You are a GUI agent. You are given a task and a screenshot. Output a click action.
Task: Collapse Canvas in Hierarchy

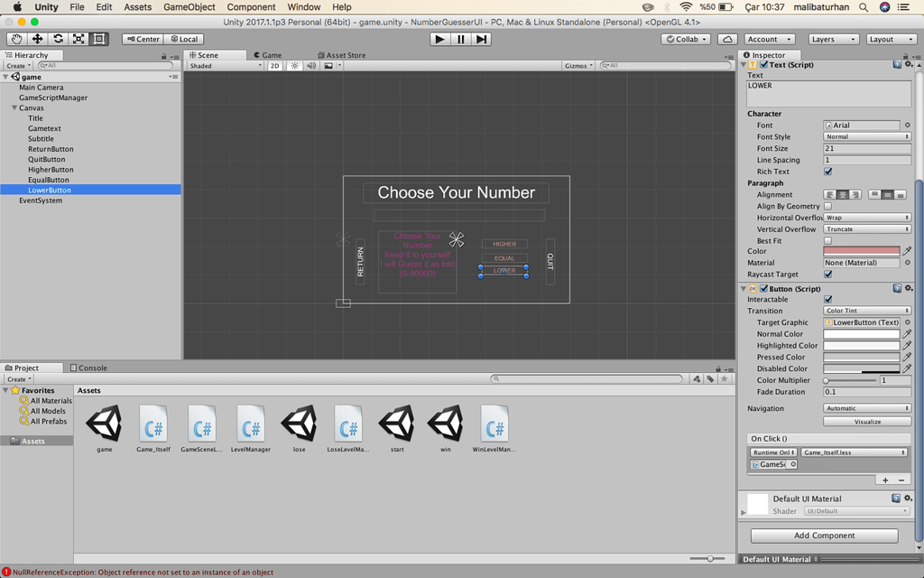[14, 108]
